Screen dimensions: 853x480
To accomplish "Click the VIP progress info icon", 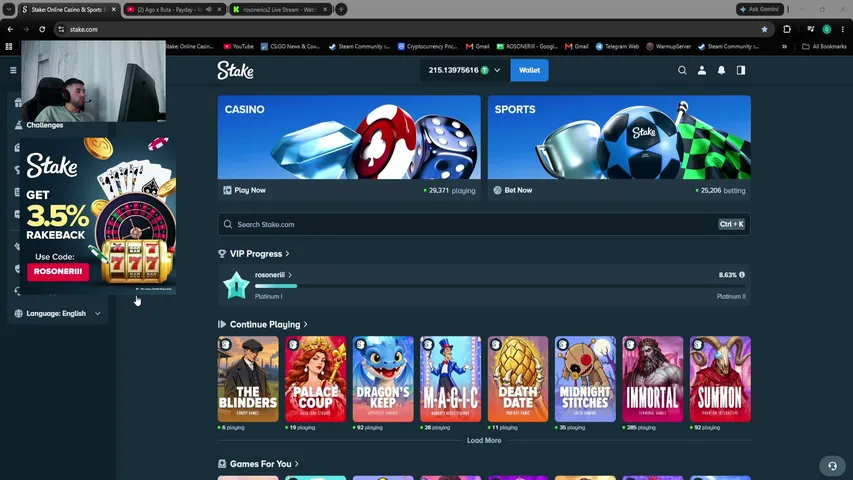I will pos(742,275).
